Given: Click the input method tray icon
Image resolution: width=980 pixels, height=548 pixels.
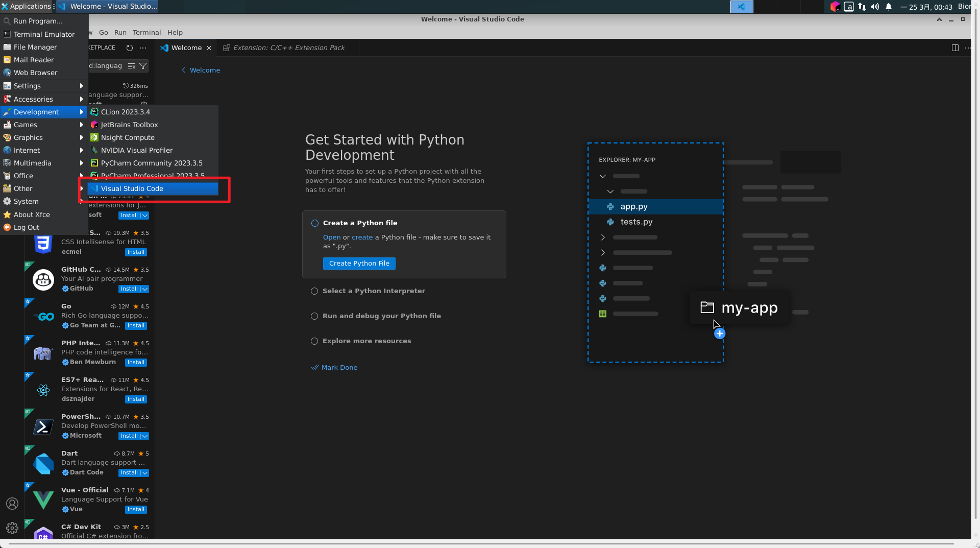Looking at the screenshot, I should pos(849,7).
